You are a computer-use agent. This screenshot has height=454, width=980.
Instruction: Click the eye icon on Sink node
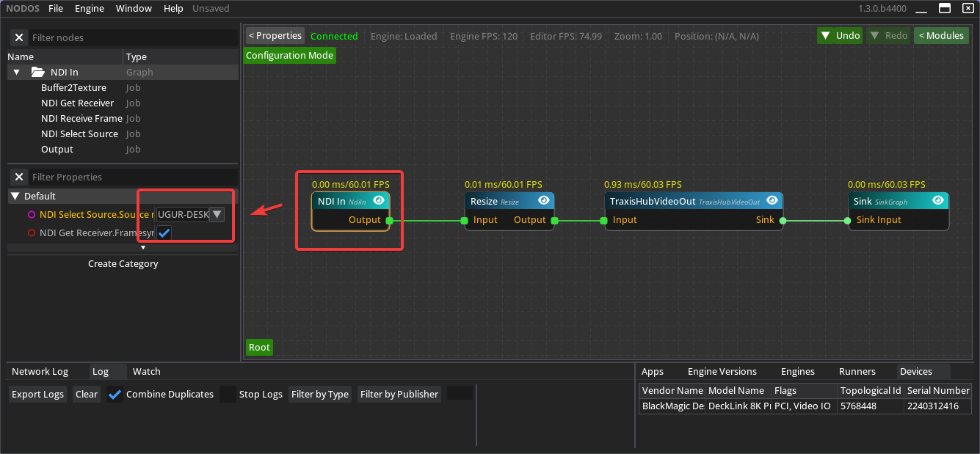(938, 200)
